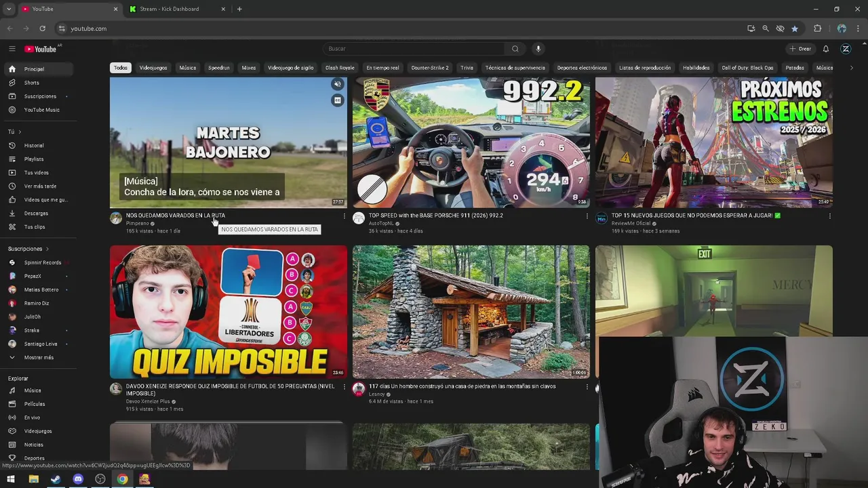
Task: Open the notifications bell
Action: [826, 49]
